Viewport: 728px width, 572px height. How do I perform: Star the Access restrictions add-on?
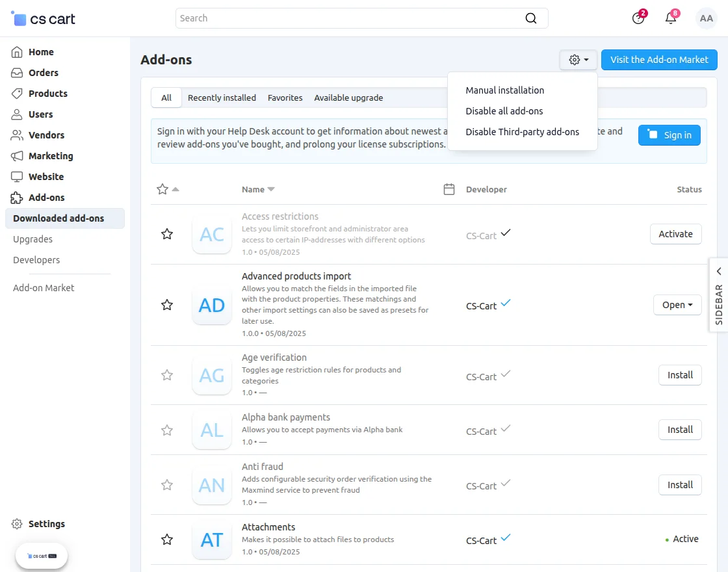point(167,234)
